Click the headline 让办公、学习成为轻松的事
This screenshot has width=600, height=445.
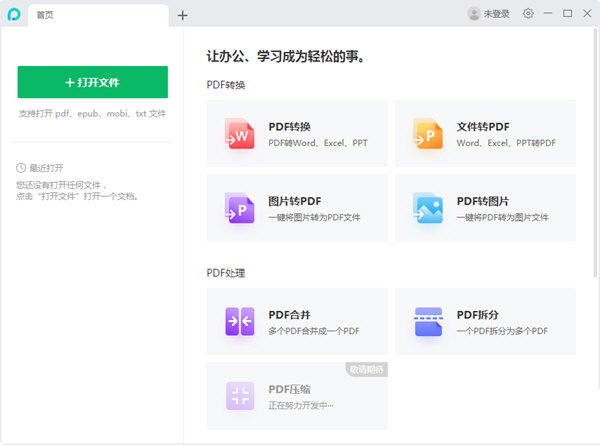click(286, 56)
